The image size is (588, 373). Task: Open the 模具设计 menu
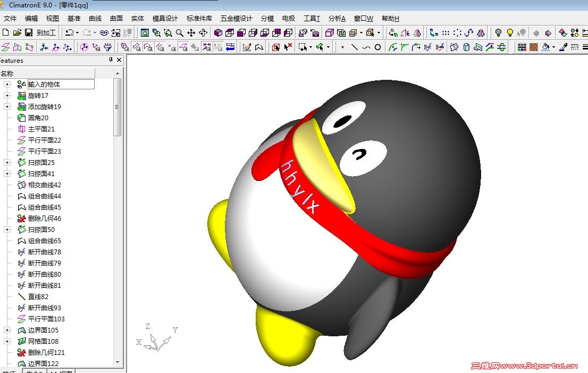[x=165, y=19]
